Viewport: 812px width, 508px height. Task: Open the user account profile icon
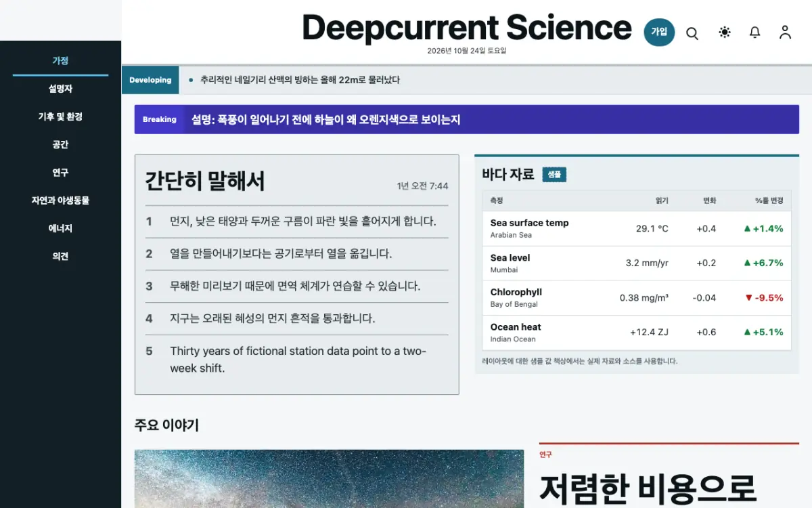[x=785, y=33]
